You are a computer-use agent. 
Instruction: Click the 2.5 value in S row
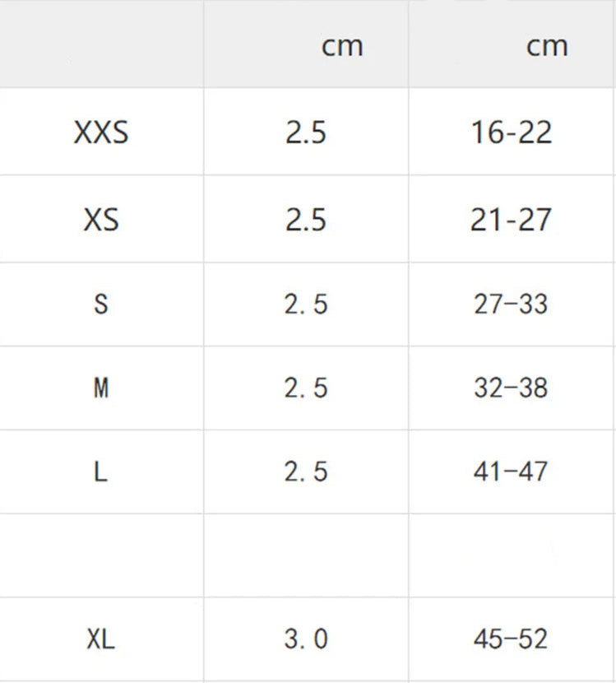pos(306,304)
